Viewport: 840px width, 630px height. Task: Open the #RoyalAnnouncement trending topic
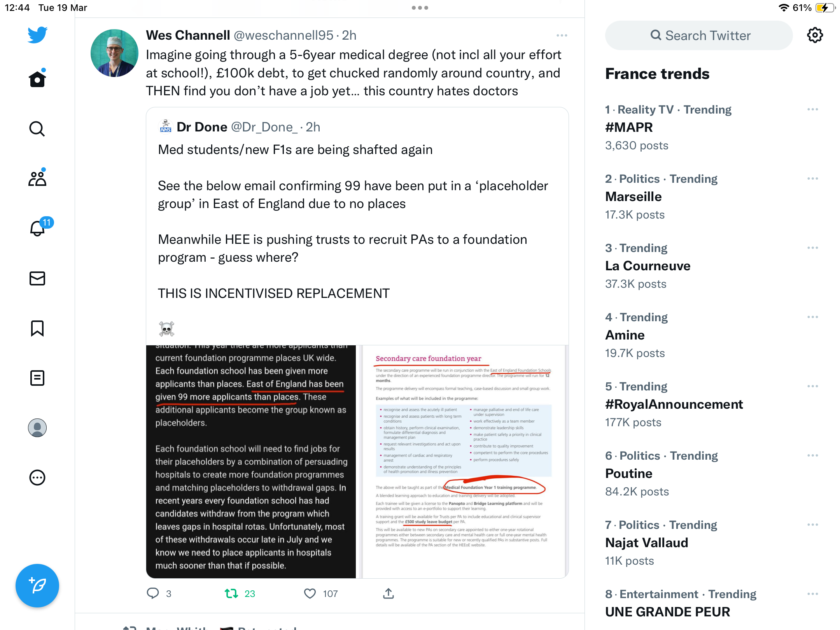[674, 404]
